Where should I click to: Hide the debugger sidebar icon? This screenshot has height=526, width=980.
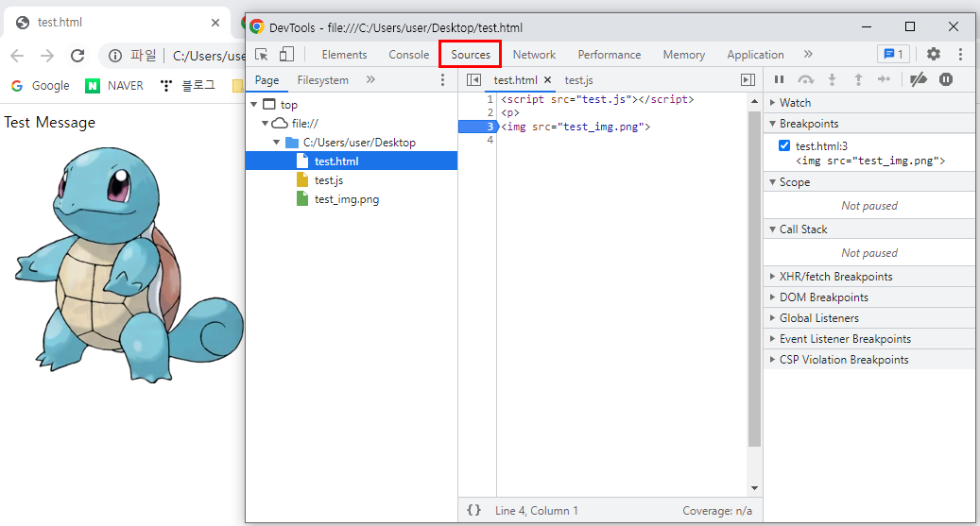coord(748,80)
